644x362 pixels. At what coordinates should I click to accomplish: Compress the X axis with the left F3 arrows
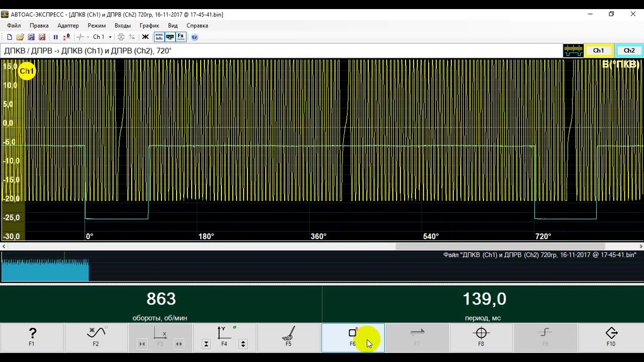pos(142,344)
